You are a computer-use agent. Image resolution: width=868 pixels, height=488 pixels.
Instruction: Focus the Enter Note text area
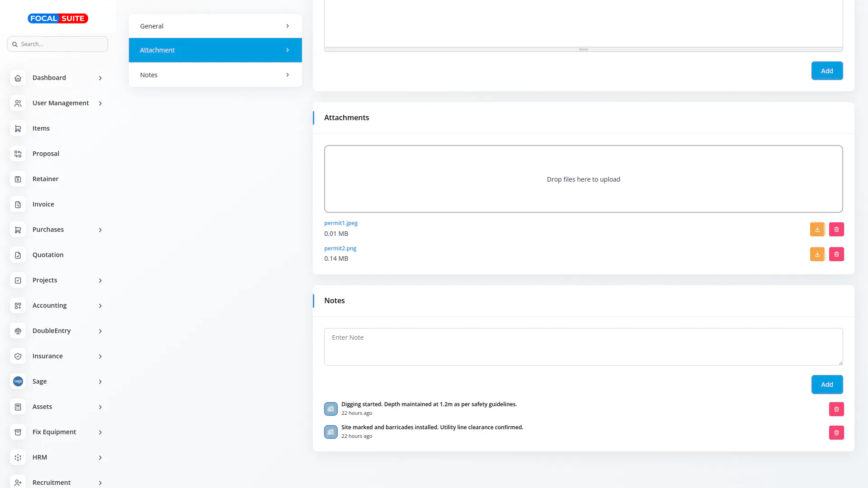pyautogui.click(x=583, y=347)
